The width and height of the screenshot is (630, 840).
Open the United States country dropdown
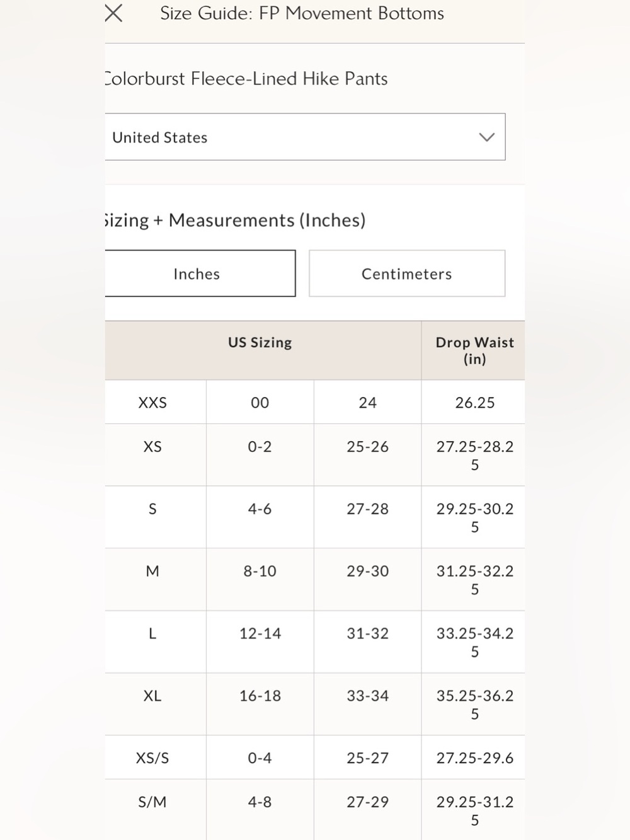tap(305, 137)
